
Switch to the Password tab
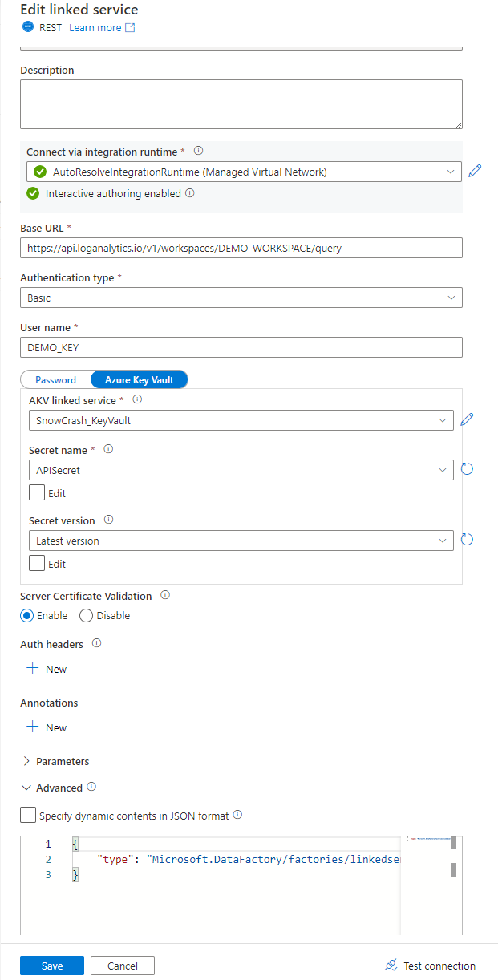(55, 379)
